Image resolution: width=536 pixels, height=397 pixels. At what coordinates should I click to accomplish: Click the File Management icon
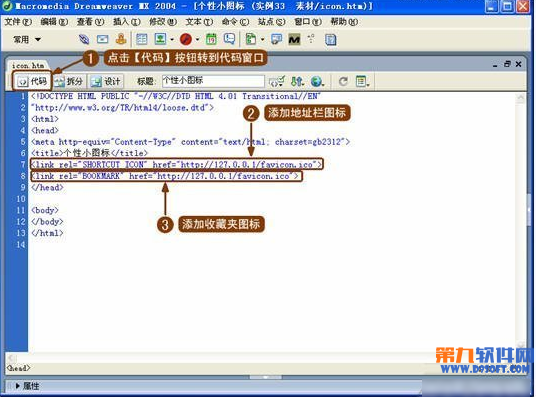click(297, 81)
